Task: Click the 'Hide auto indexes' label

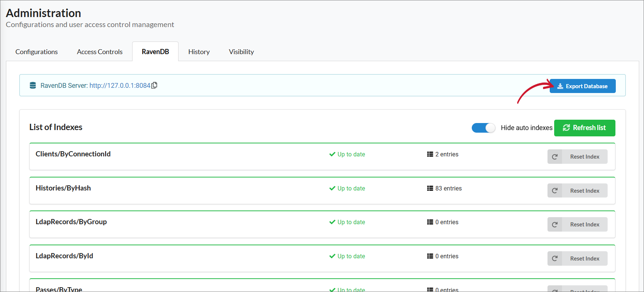Action: [x=526, y=128]
